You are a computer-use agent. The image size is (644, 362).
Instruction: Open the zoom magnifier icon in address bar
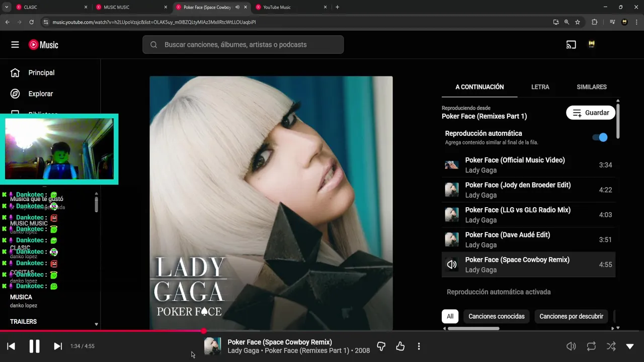[x=567, y=22]
